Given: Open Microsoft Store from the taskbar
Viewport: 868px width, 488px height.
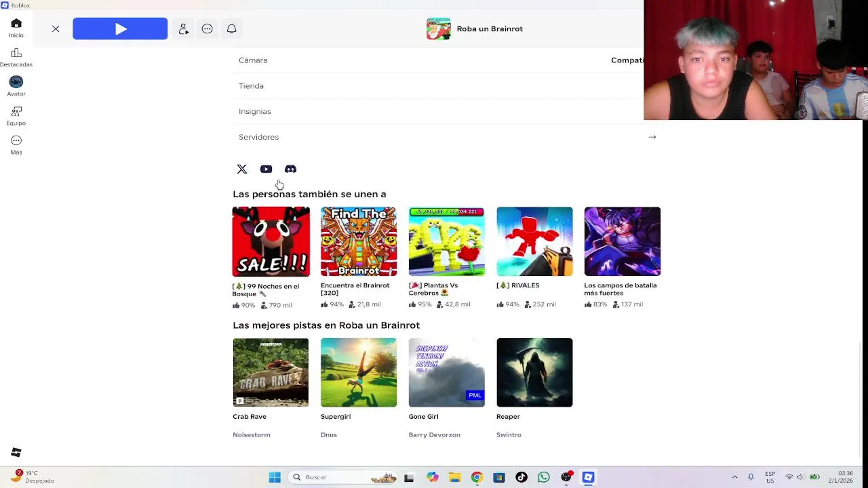Looking at the screenshot, I should coord(499,477).
